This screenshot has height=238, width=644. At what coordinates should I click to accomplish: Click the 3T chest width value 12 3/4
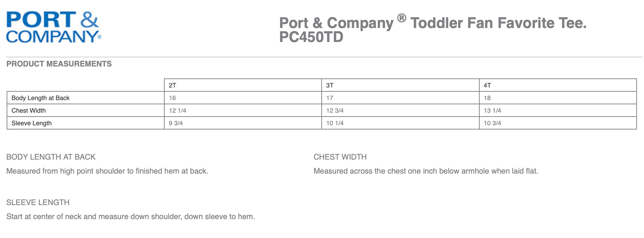tap(335, 111)
